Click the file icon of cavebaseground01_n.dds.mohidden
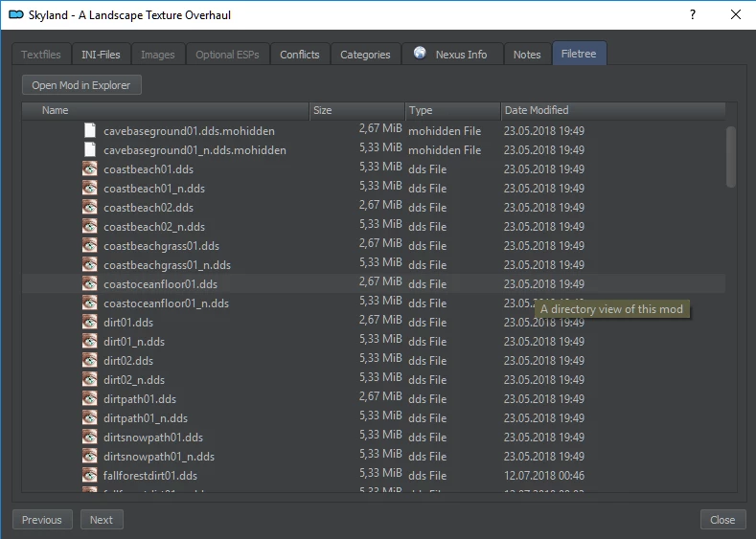Viewport: 756px width, 539px height. [x=90, y=149]
